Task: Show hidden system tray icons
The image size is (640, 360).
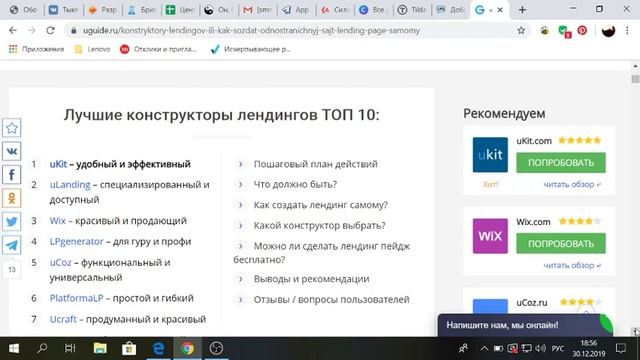Action: point(484,349)
